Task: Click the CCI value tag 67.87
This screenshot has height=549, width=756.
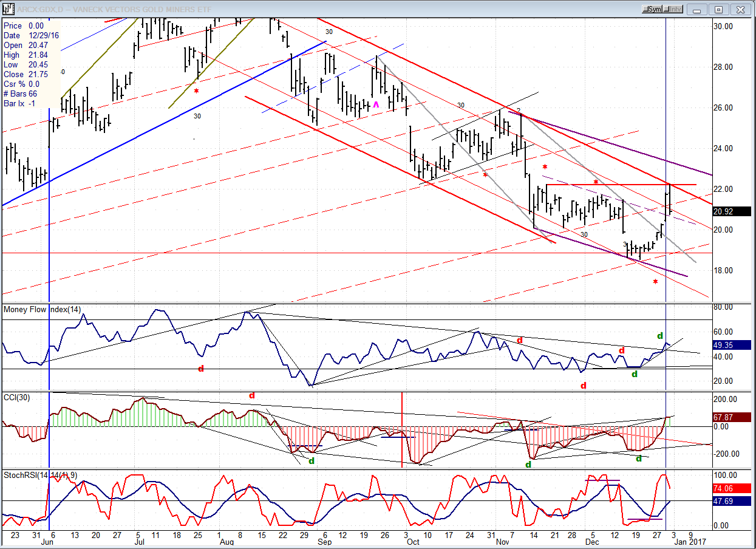Action: coord(732,417)
